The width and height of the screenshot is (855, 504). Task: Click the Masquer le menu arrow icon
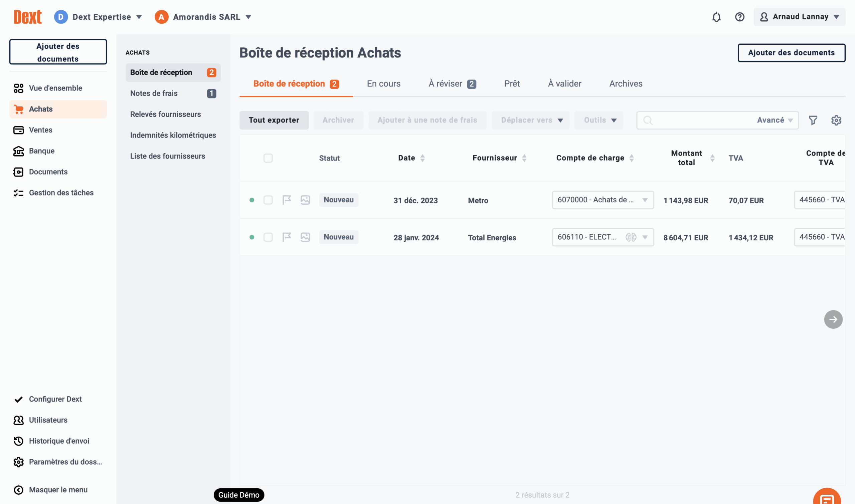pos(18,490)
